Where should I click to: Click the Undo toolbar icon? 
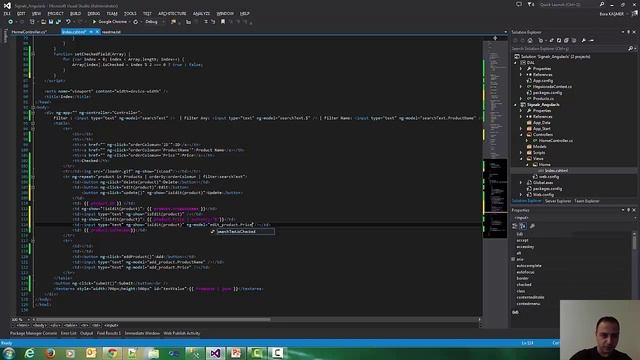[68, 22]
